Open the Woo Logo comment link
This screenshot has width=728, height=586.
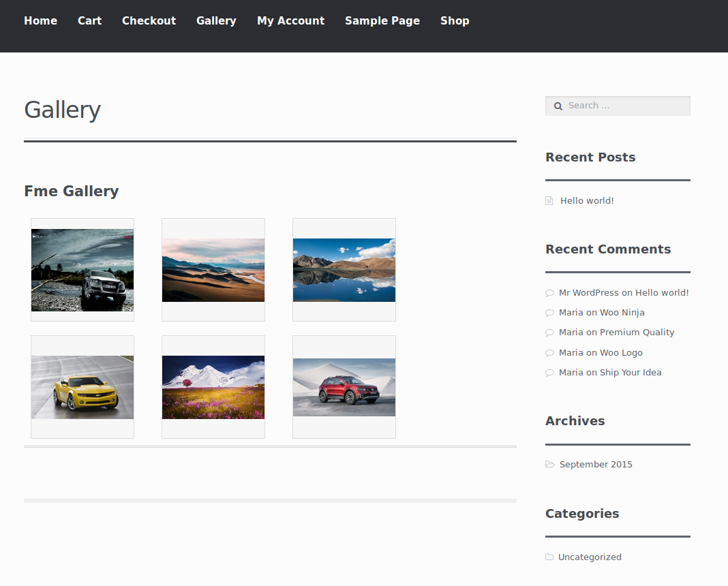click(x=621, y=352)
